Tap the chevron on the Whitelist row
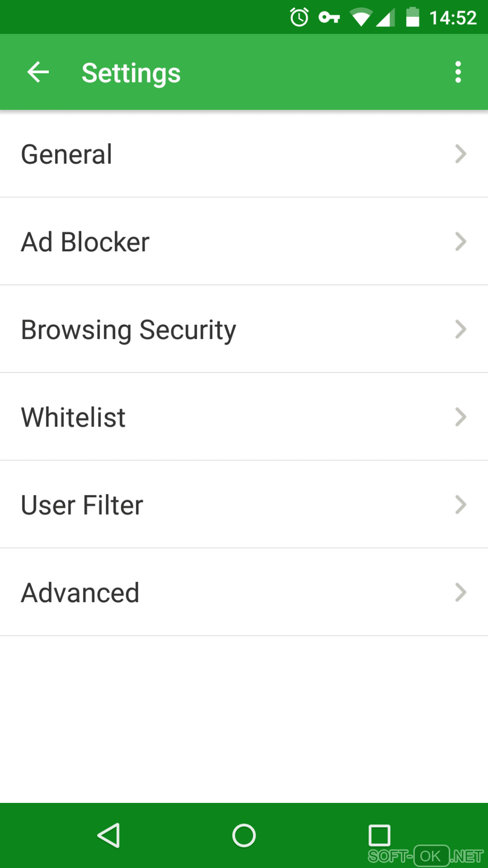488x868 pixels. [x=460, y=417]
